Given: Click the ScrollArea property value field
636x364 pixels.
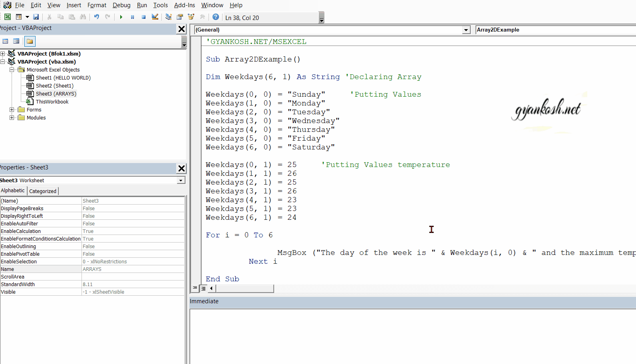Looking at the screenshot, I should tap(133, 277).
